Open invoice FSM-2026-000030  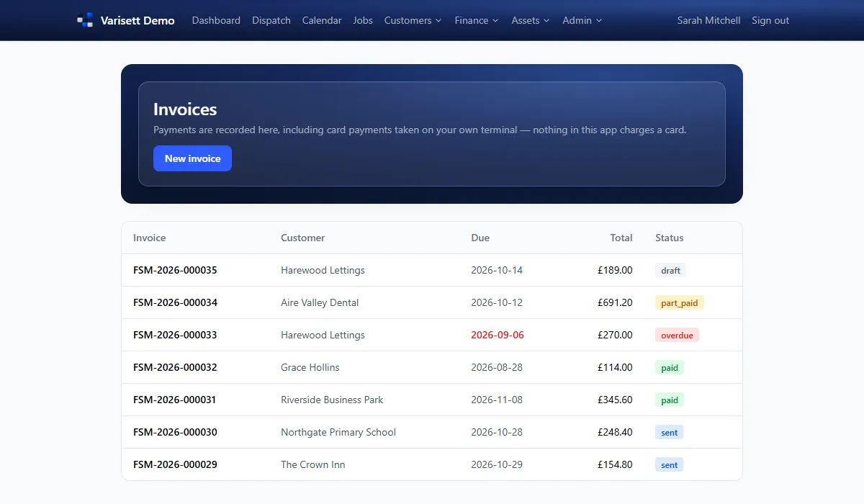tap(175, 432)
